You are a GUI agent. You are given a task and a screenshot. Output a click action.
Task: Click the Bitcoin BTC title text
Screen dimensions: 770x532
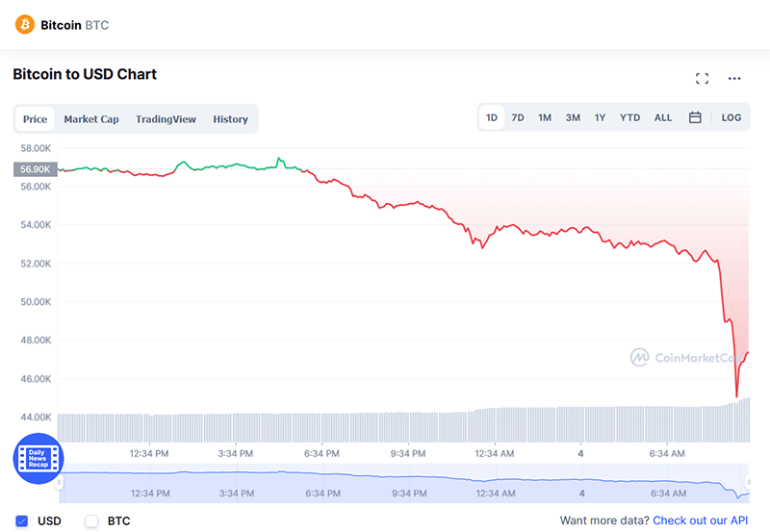click(x=75, y=25)
